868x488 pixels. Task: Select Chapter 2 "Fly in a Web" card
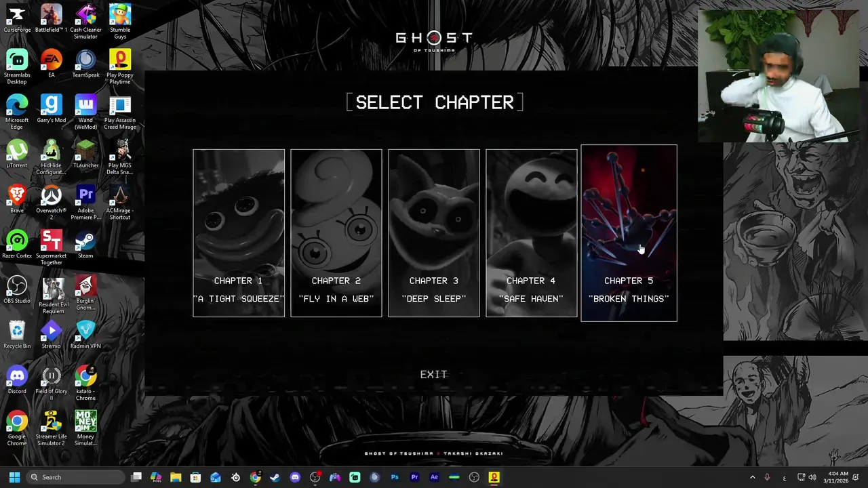[336, 233]
